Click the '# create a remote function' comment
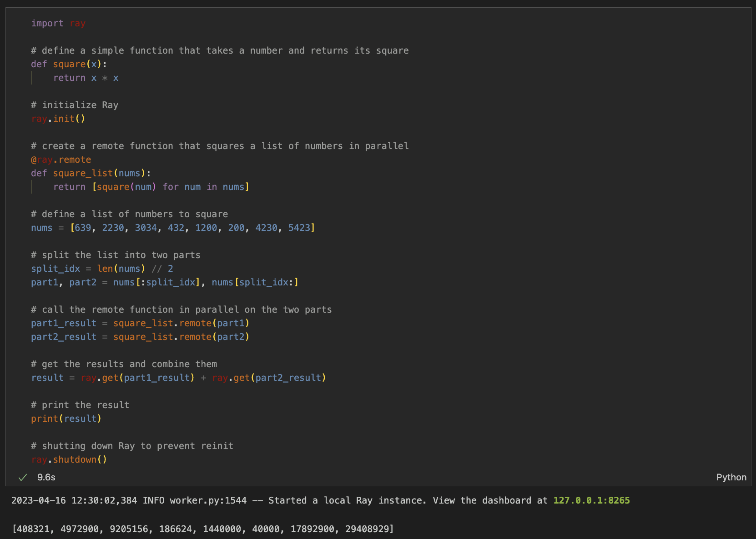This screenshot has width=756, height=539. [220, 146]
